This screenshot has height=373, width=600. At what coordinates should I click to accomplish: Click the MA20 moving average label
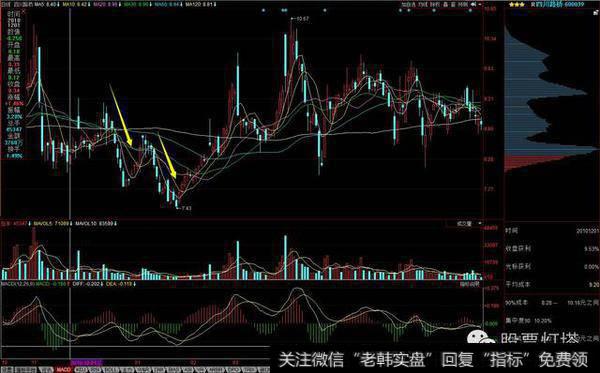pos(106,5)
